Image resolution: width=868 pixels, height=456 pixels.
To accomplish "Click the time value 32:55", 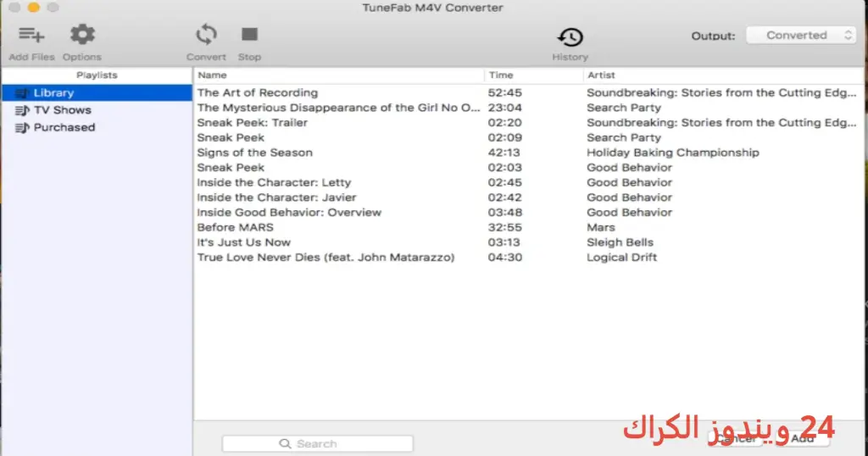I will [x=505, y=227].
